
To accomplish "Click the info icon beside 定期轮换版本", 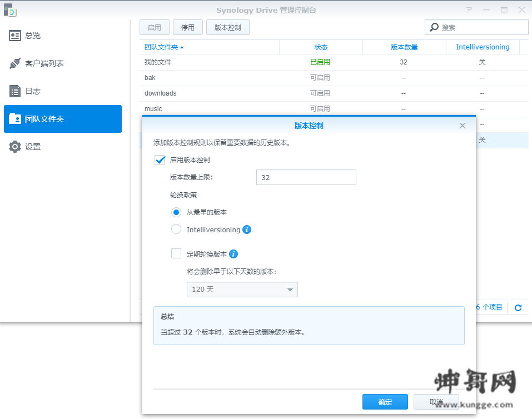I will click(x=234, y=254).
